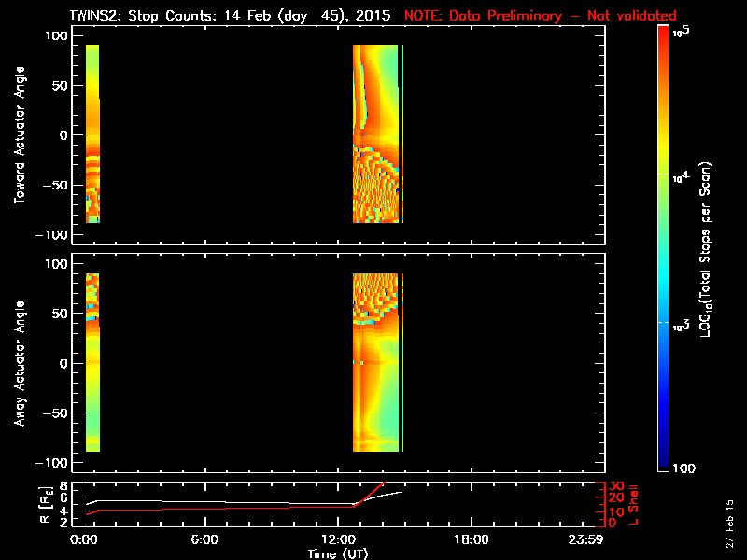747x560 pixels.
Task: Click the 'Away Actuator Angle' axis label
Action: point(19,364)
